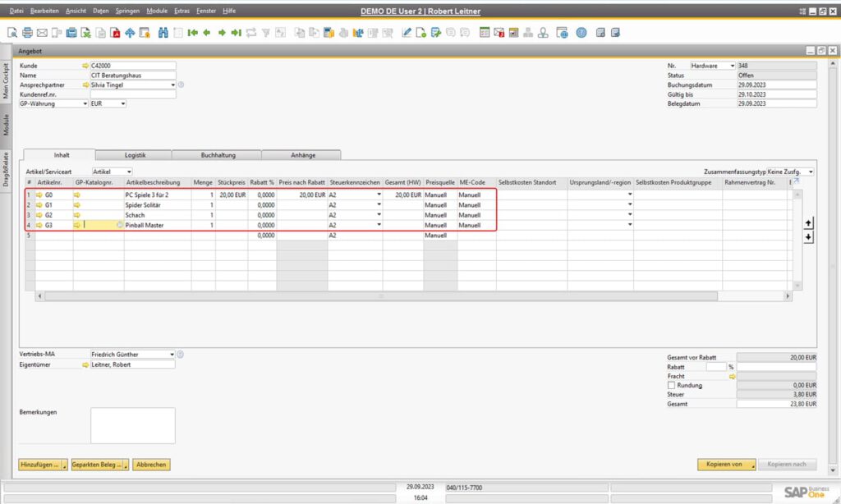This screenshot has height=504, width=841.
Task: Switch to the Anhänge tab
Action: [x=302, y=155]
